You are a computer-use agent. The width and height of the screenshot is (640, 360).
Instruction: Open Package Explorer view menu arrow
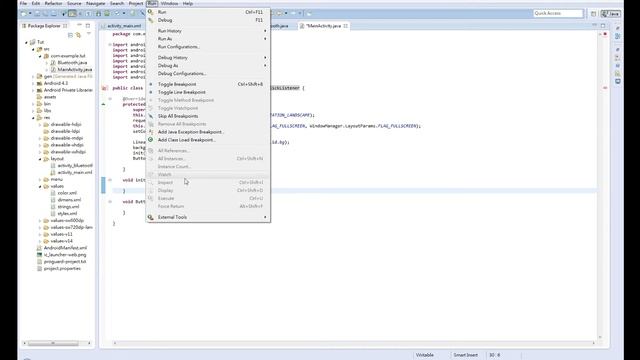click(x=89, y=34)
